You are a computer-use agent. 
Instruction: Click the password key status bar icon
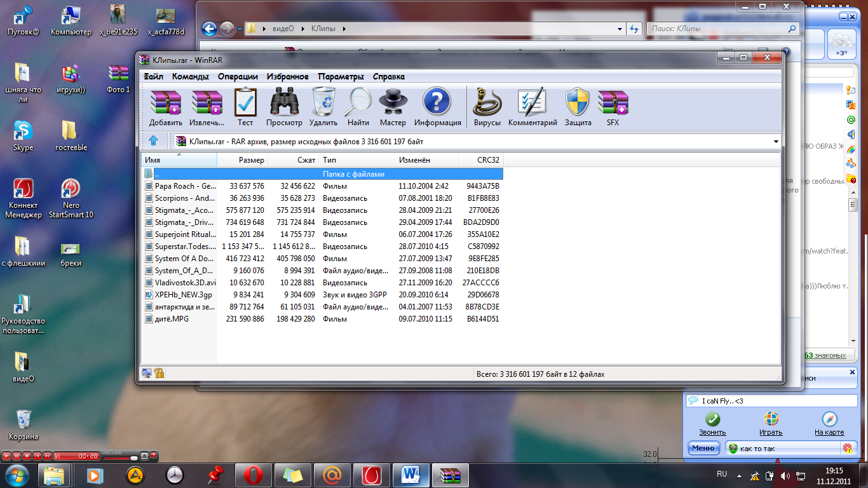point(159,374)
